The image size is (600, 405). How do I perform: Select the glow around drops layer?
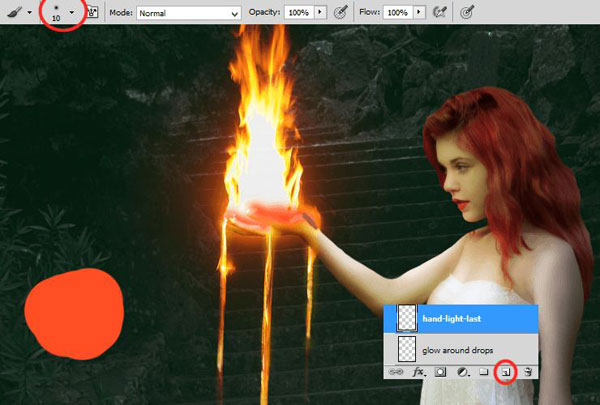461,350
